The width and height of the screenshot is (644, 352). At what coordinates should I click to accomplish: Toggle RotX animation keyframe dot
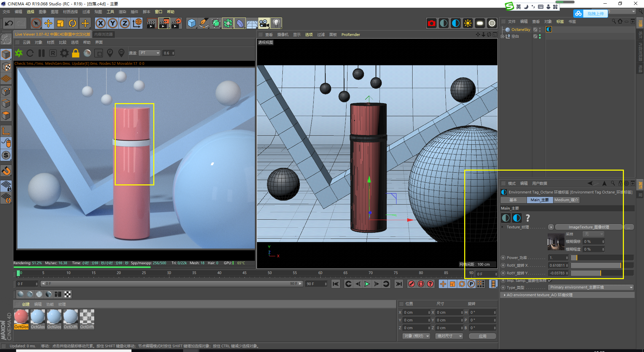[503, 265]
